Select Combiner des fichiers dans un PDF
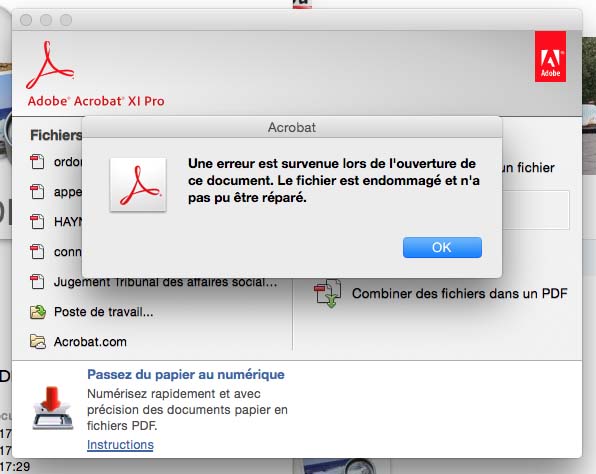 tap(459, 293)
